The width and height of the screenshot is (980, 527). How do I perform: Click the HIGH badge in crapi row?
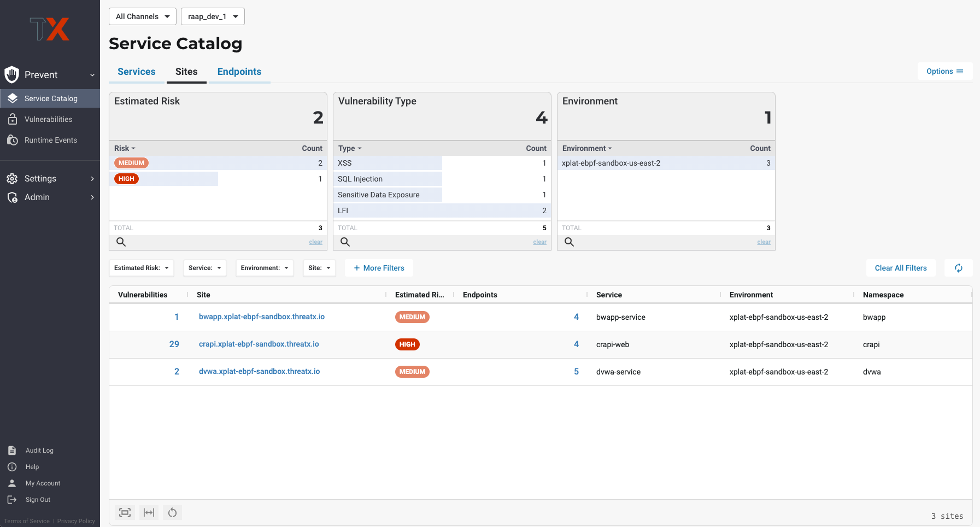point(407,344)
